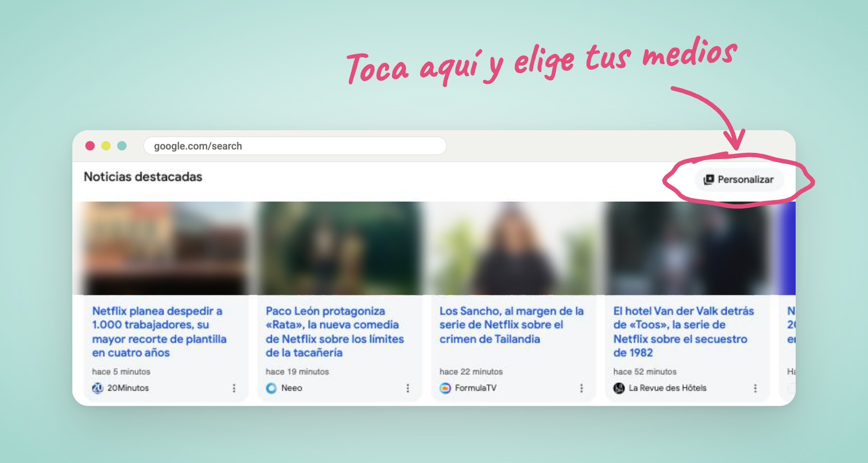Click thumbnail above Paco León article

340,248
